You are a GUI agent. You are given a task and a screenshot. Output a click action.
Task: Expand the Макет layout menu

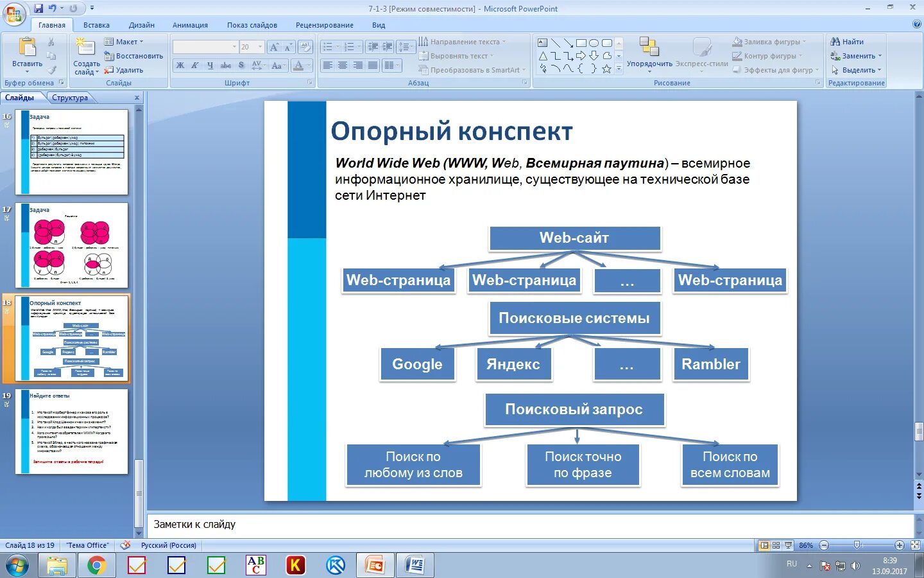pos(124,42)
